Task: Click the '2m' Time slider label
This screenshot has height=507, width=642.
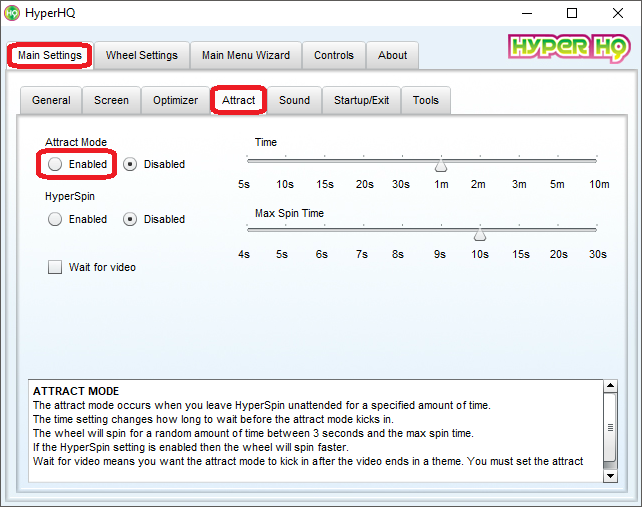Action: pyautogui.click(x=478, y=184)
